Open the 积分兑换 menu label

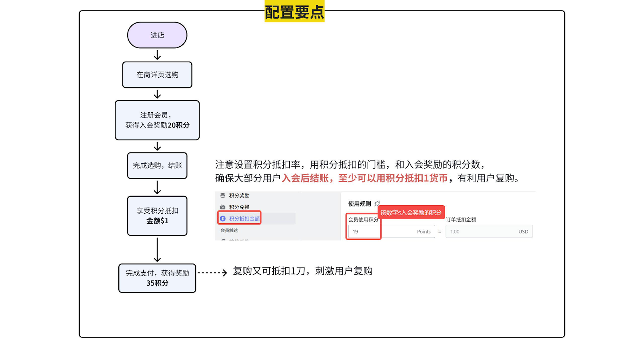point(239,207)
